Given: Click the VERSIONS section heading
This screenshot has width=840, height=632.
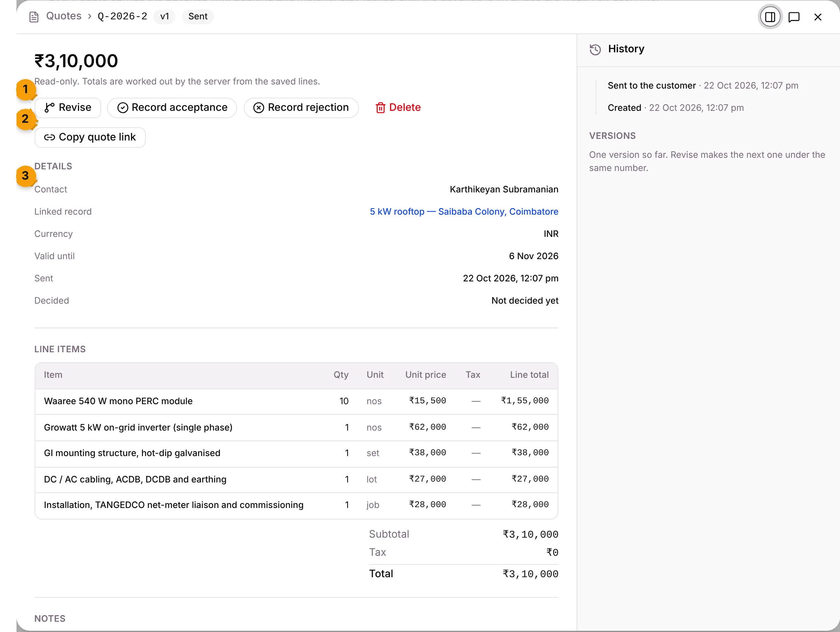Looking at the screenshot, I should tap(612, 136).
